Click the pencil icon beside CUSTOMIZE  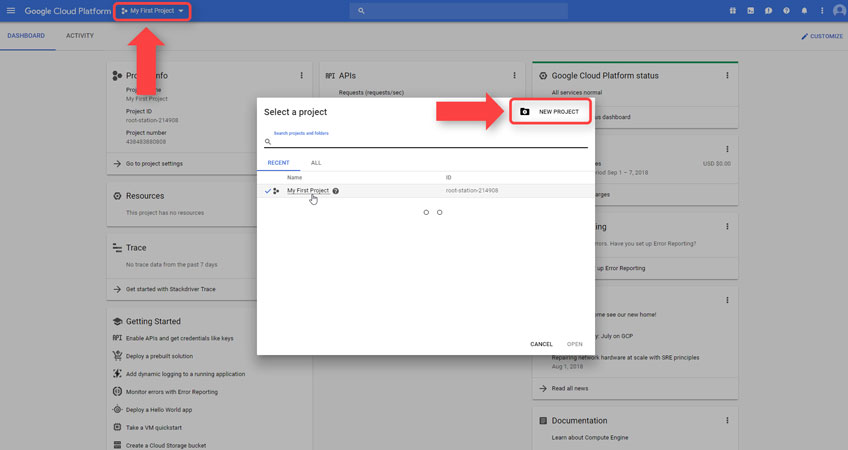pyautogui.click(x=804, y=36)
